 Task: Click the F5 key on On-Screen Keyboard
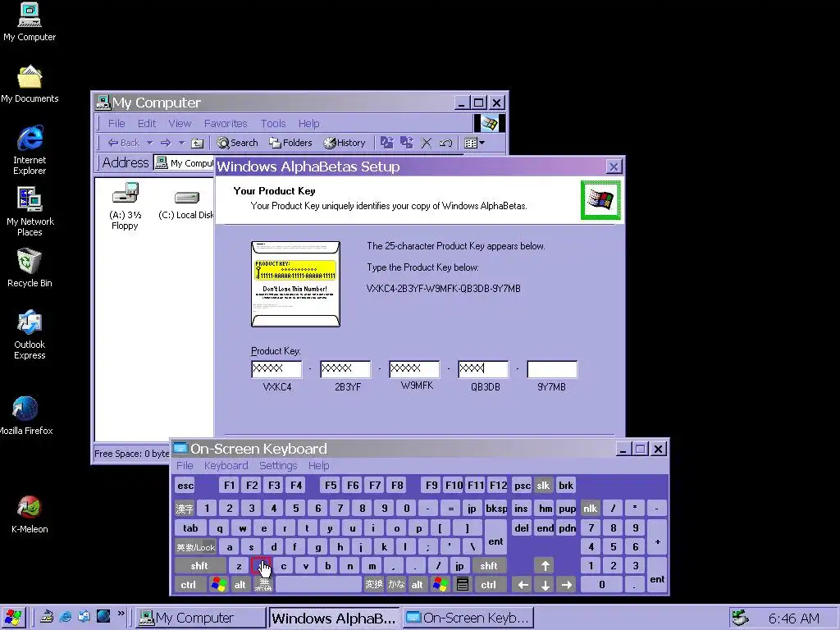[331, 486]
